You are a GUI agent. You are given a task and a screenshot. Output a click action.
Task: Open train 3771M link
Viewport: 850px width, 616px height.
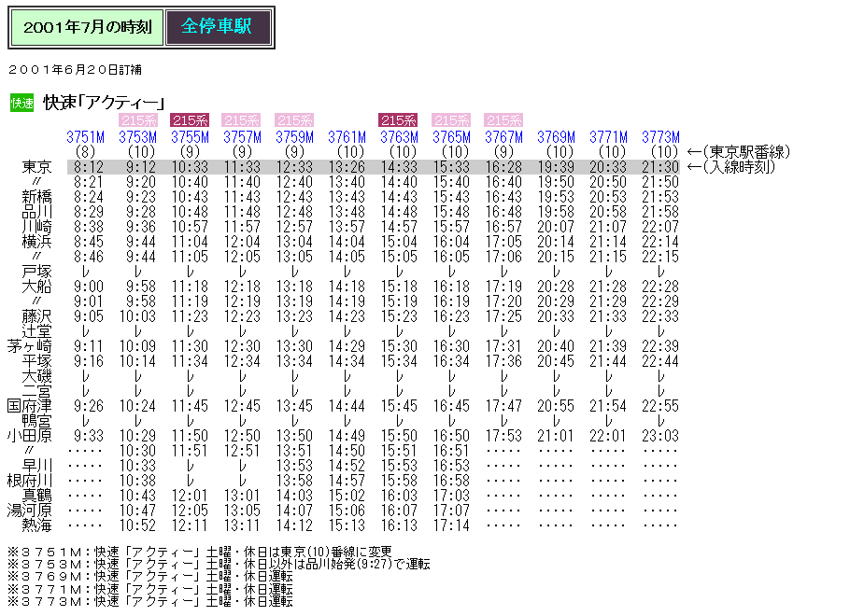pos(609,137)
